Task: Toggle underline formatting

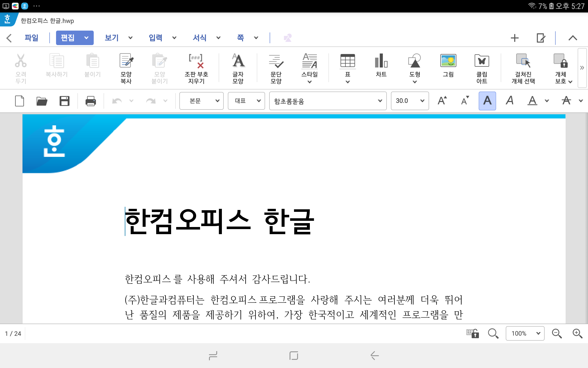Action: (x=532, y=101)
